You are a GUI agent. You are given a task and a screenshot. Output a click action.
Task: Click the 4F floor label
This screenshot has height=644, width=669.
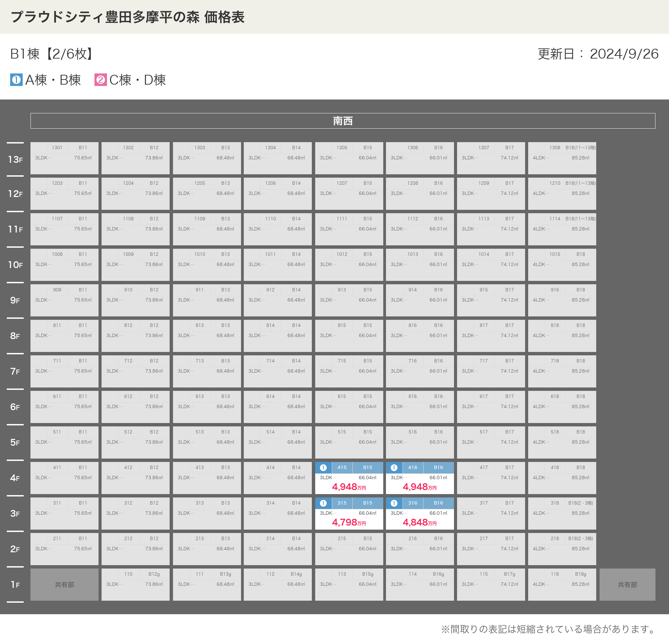tap(15, 478)
